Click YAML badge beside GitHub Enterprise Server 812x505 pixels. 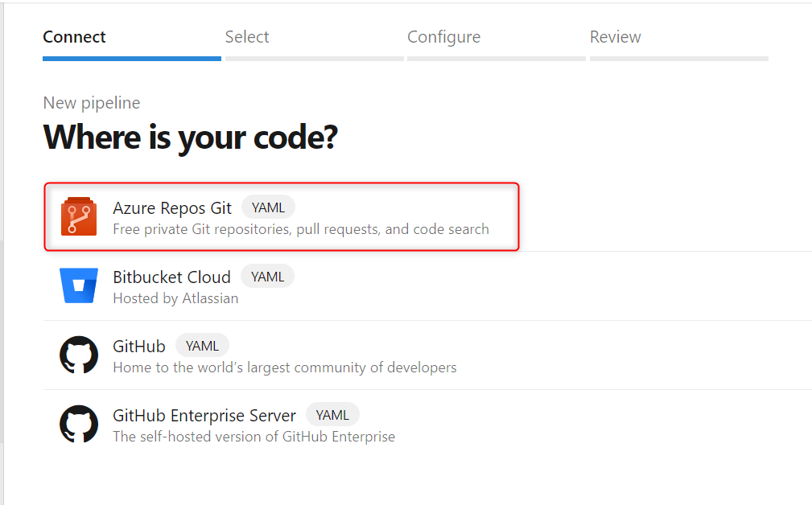pyautogui.click(x=332, y=415)
